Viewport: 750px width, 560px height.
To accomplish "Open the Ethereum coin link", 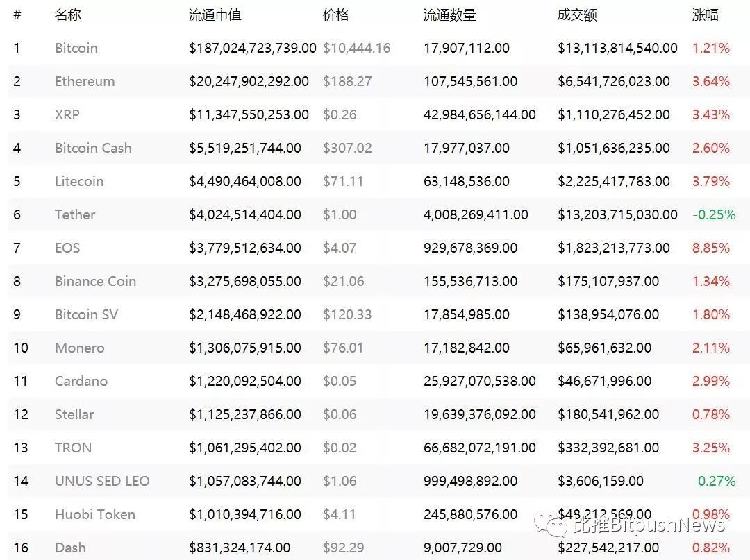I will click(x=85, y=81).
